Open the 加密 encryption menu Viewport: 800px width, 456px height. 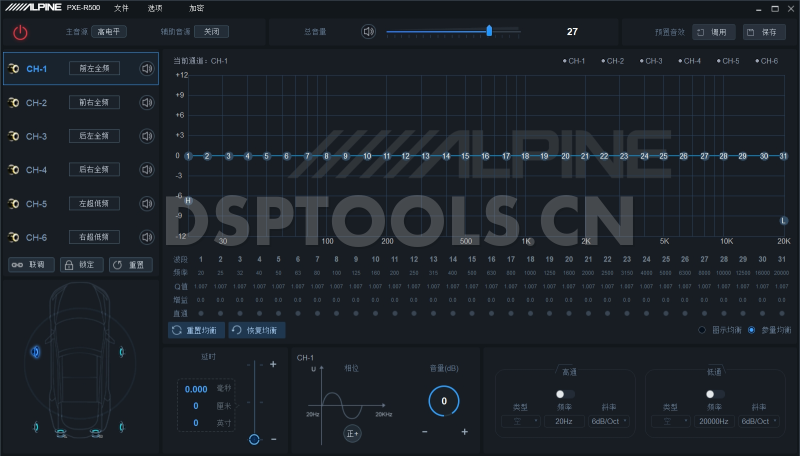coord(196,8)
